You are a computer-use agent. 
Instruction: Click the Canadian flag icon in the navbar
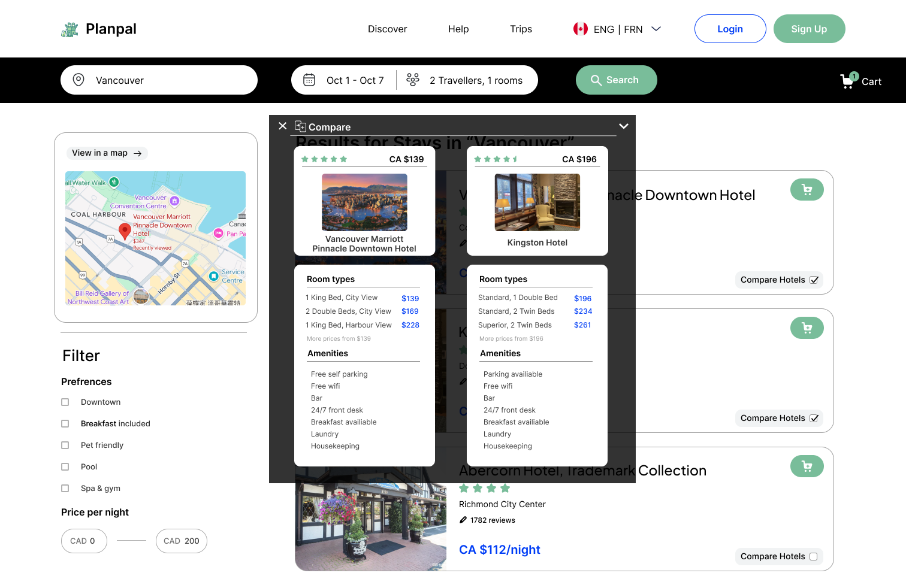(579, 28)
